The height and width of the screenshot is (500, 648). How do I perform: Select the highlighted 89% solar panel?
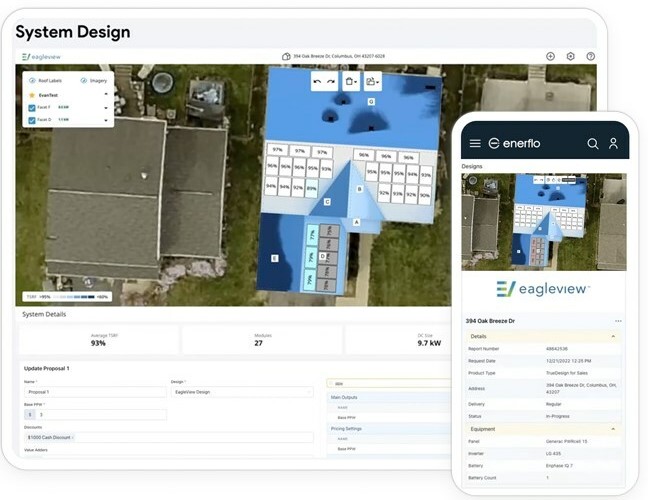pos(312,188)
